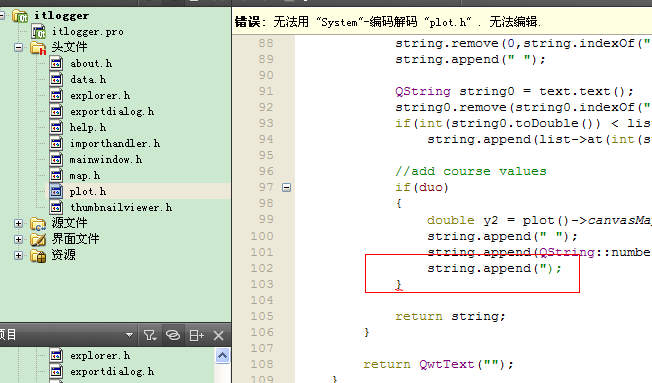Click the itlogger.pro Qt file icon
Screen dimensions: 652x383
click(39, 32)
